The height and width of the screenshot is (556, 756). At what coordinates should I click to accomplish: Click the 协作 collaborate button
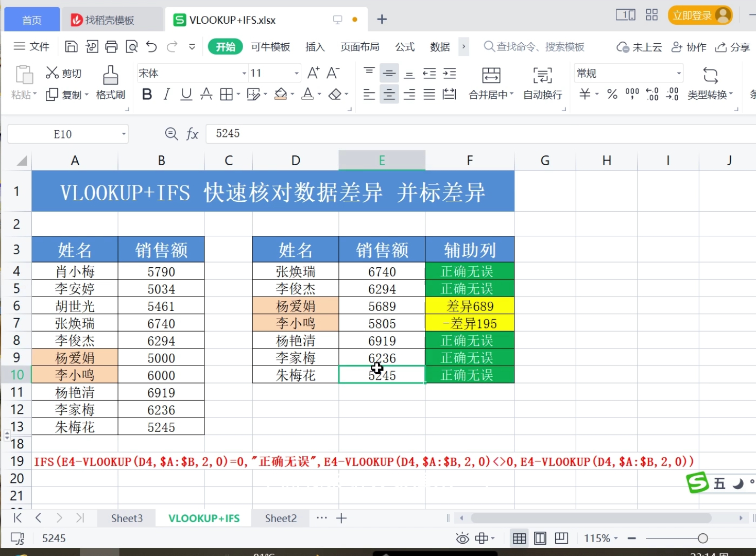tap(689, 47)
